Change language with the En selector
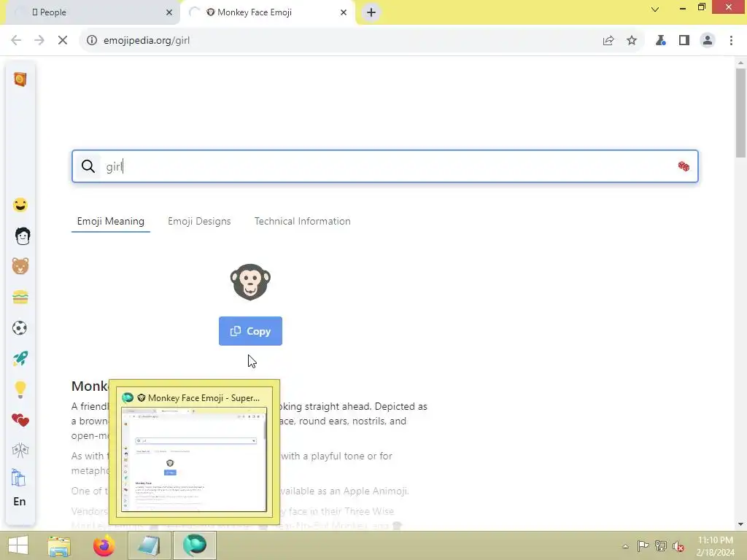Image resolution: width=747 pixels, height=560 pixels. coord(20,502)
